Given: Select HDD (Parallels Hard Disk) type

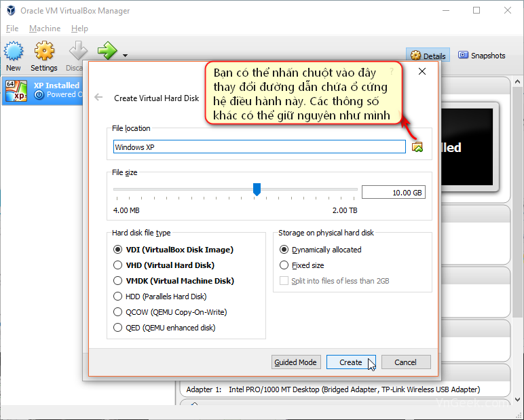Looking at the screenshot, I should (x=160, y=297).
